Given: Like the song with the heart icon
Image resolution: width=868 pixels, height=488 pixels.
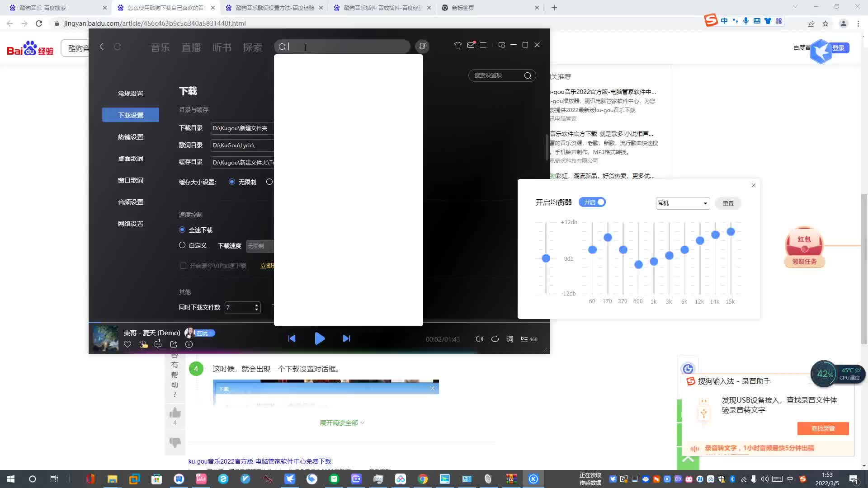Looking at the screenshot, I should pyautogui.click(x=127, y=344).
